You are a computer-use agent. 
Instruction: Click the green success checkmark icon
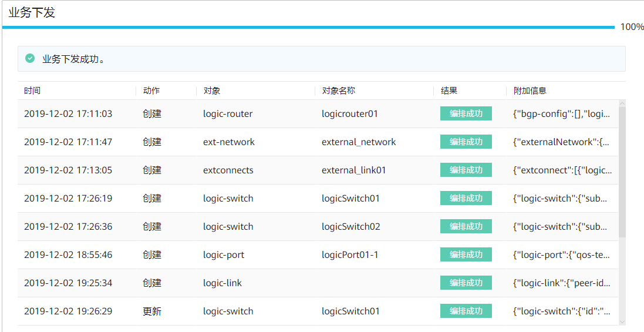[30, 59]
